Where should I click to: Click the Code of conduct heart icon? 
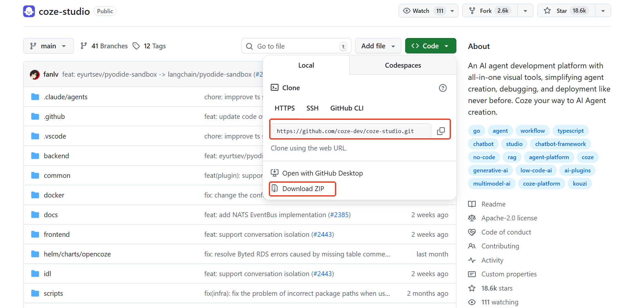click(472, 232)
